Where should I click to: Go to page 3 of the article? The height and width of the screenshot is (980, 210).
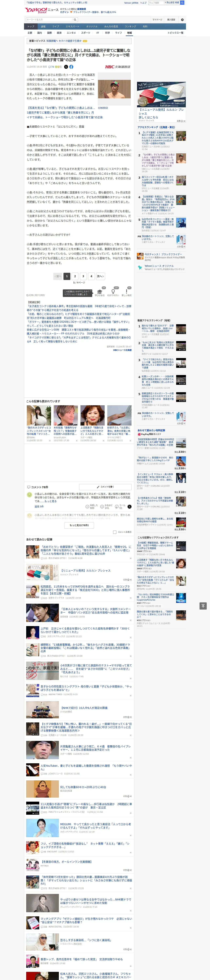[x=83, y=276]
